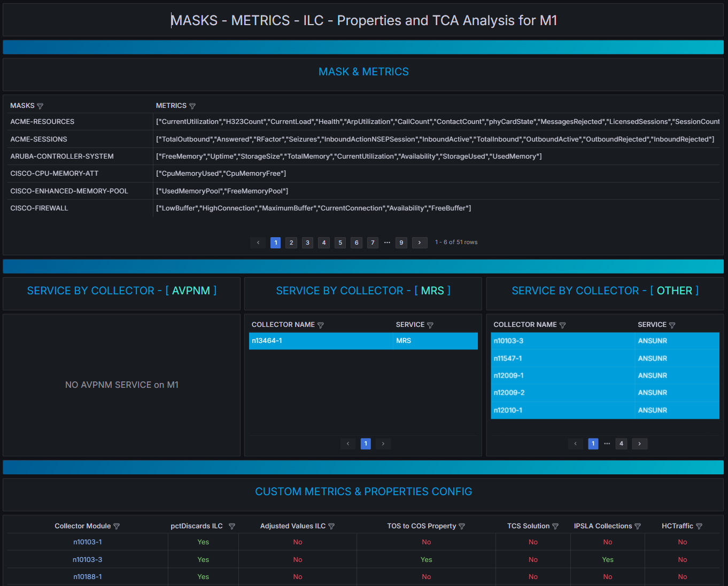The image size is (728, 586).
Task: Go to page 2 of masks table
Action: click(x=291, y=243)
